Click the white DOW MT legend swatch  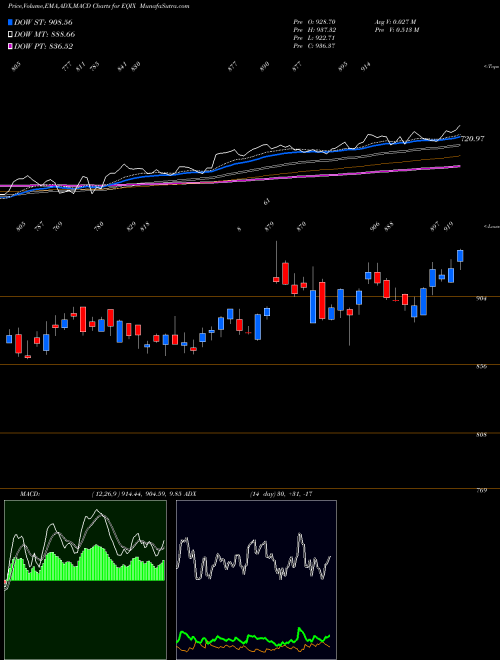click(10, 34)
